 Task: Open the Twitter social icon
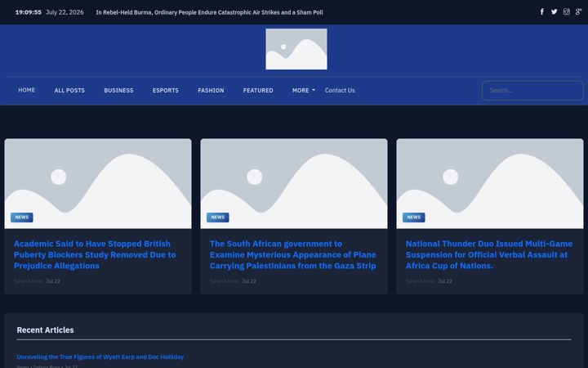[x=554, y=12]
